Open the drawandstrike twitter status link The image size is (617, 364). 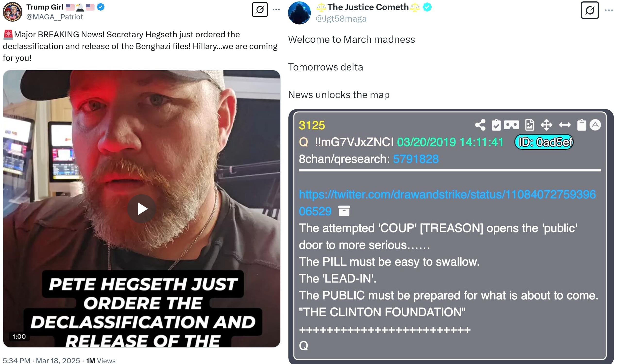447,203
